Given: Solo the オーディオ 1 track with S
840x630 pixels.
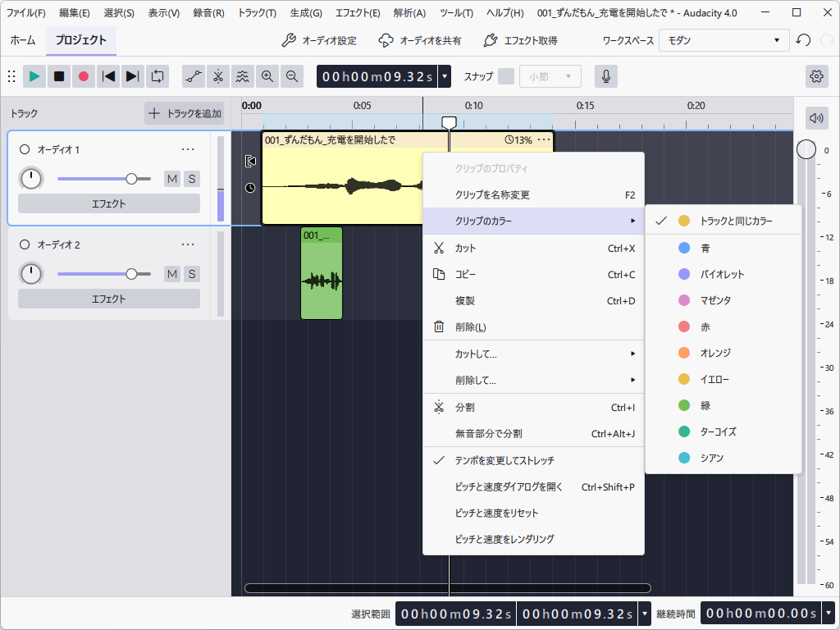Looking at the screenshot, I should tap(192, 179).
